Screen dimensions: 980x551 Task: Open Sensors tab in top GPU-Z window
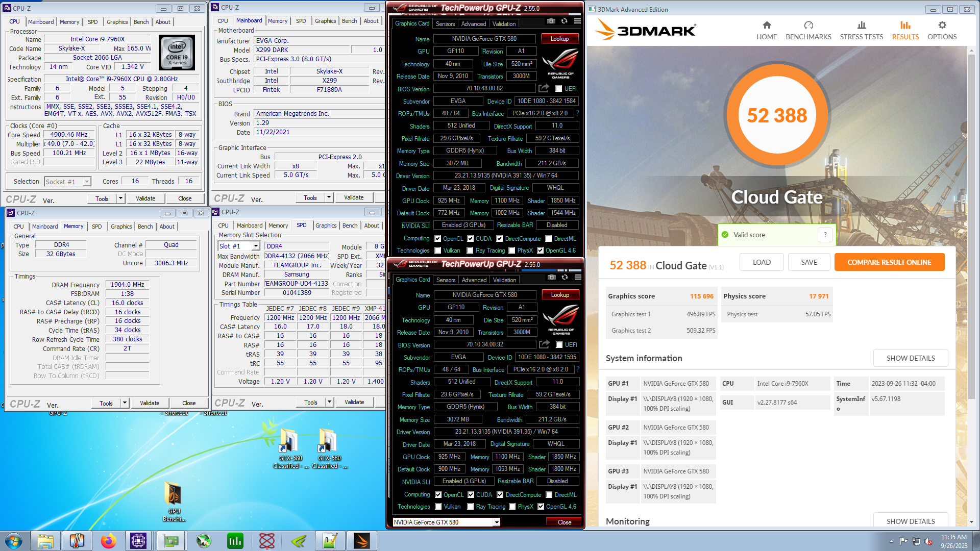point(445,24)
